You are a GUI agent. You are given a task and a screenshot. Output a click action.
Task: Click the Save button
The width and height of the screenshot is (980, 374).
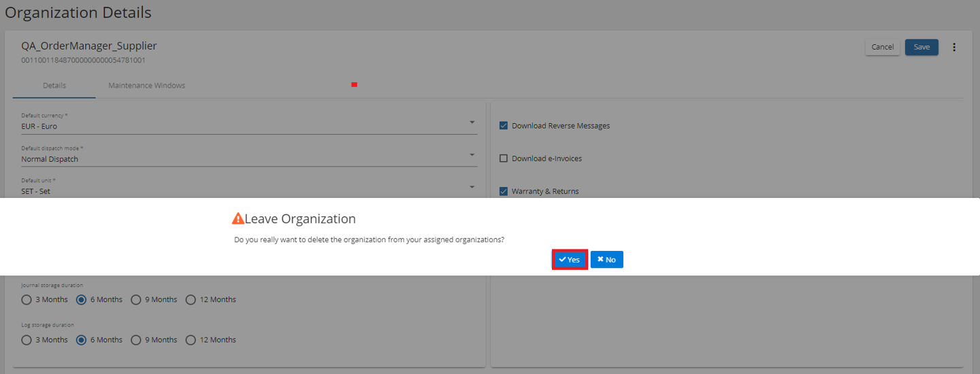921,47
